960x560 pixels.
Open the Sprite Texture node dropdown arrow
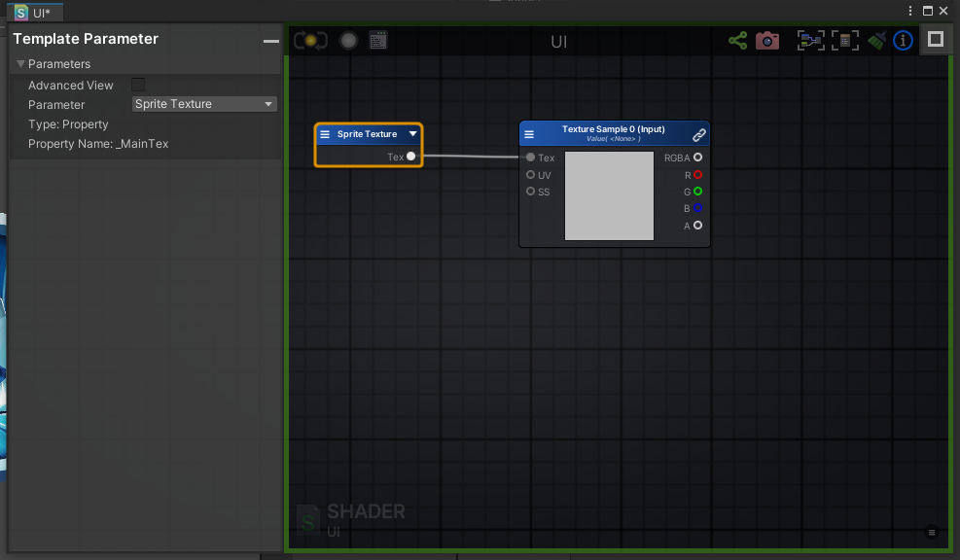[412, 133]
